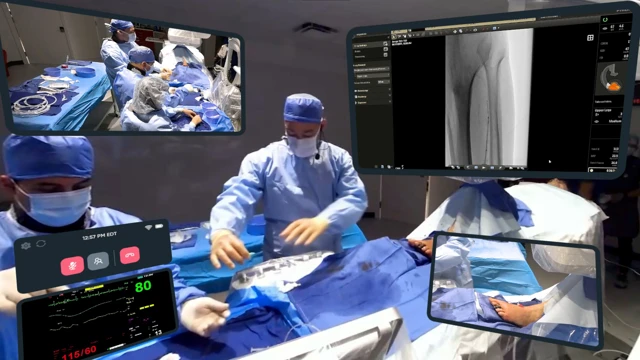Open the call settings gear icon
Image resolution: width=640 pixels, height=360 pixels.
click(26, 246)
